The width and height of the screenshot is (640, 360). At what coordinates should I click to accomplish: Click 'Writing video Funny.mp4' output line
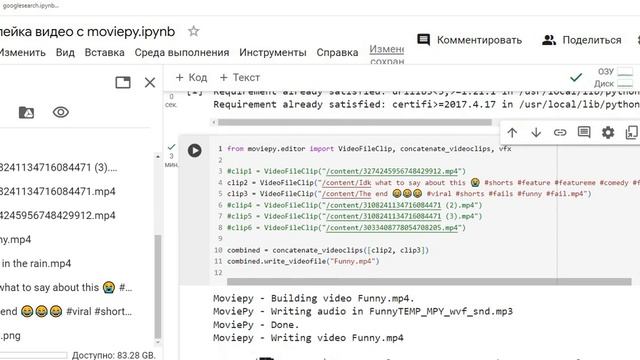pos(308,338)
